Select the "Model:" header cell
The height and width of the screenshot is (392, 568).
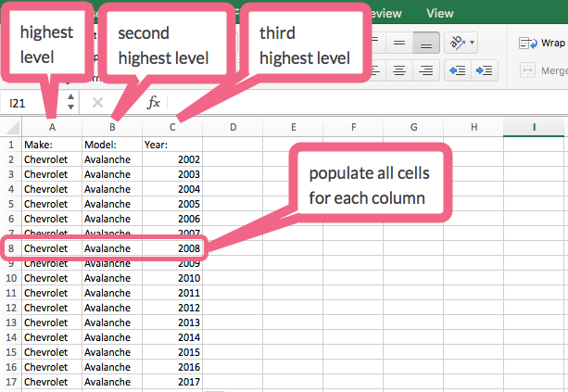tap(112, 145)
